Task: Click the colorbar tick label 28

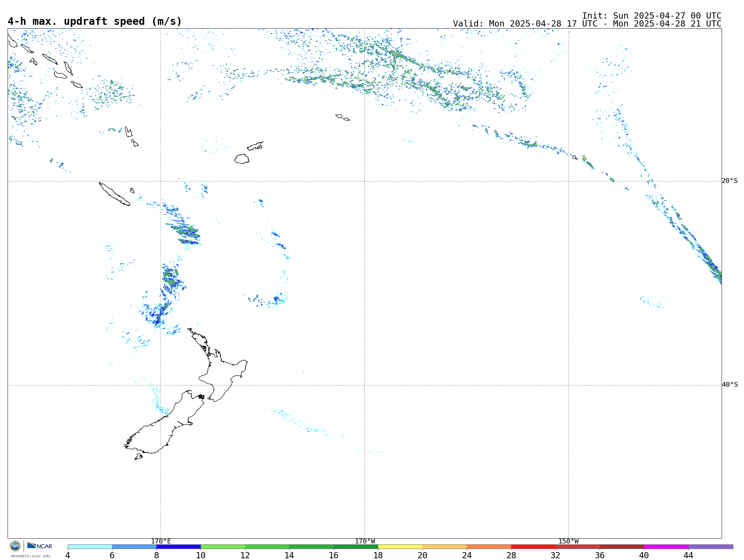Action: [511, 556]
